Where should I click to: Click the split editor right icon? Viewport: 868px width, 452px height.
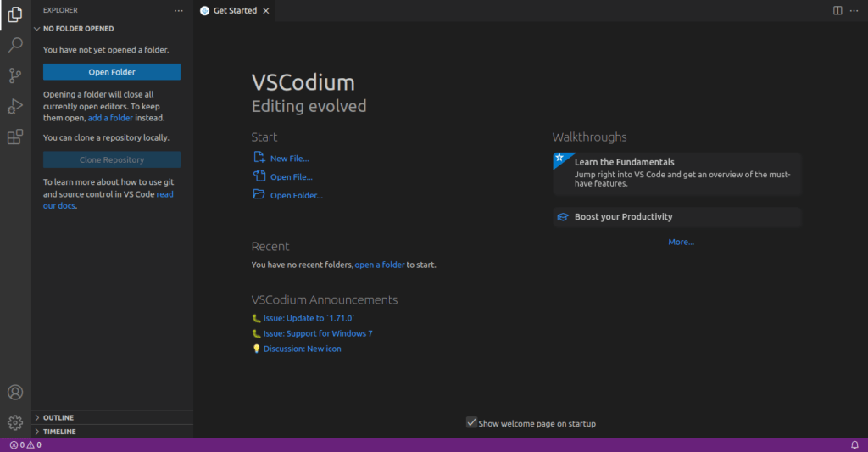tap(837, 10)
